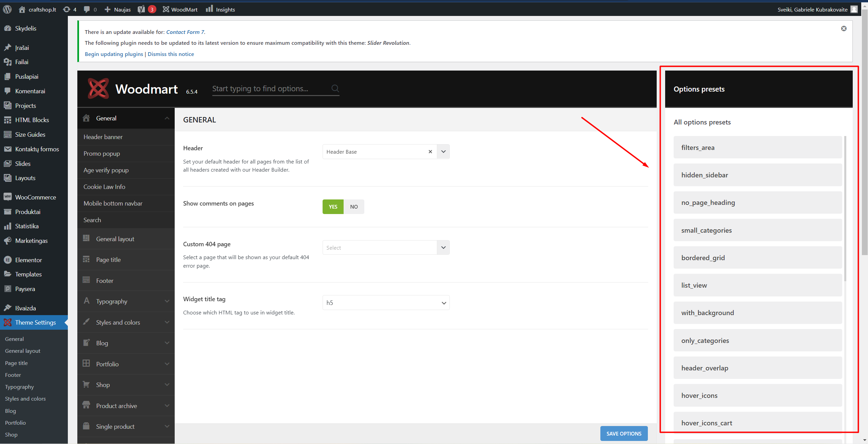Viewport: 868px width, 444px height.
Task: Select the filters_area preset
Action: 758,148
